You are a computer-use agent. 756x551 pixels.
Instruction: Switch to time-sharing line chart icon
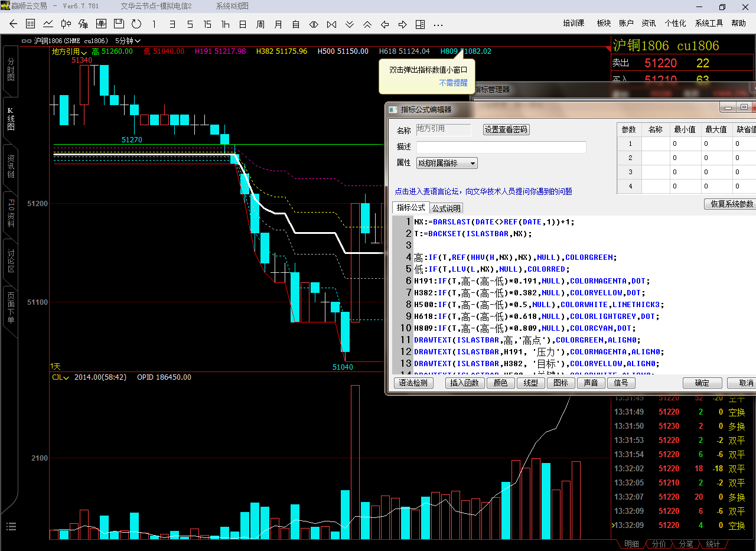pyautogui.click(x=48, y=24)
